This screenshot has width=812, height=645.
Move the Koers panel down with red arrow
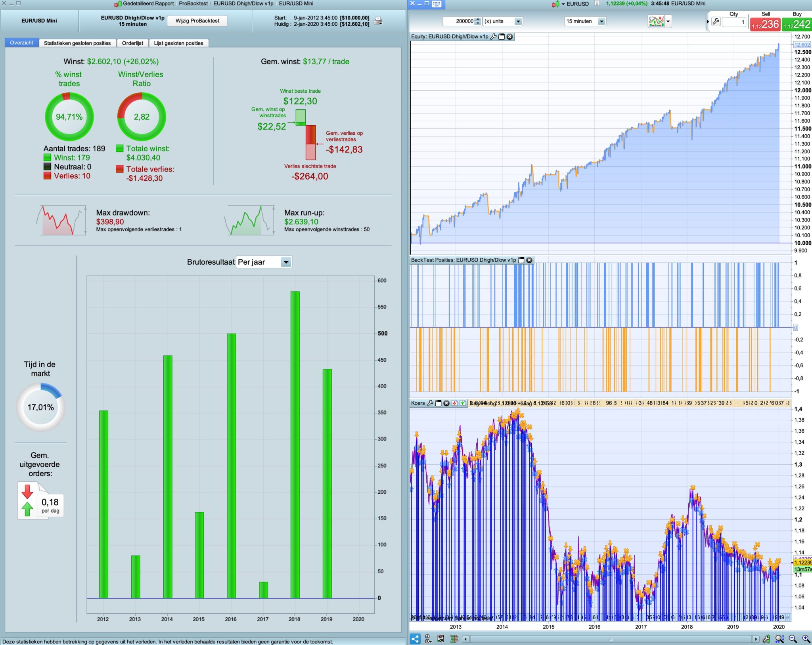click(x=454, y=403)
